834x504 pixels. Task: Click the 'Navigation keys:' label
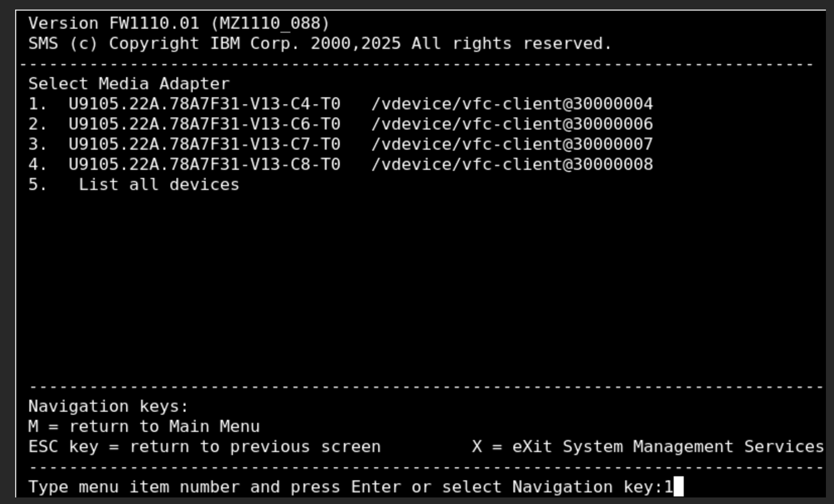pyautogui.click(x=108, y=406)
